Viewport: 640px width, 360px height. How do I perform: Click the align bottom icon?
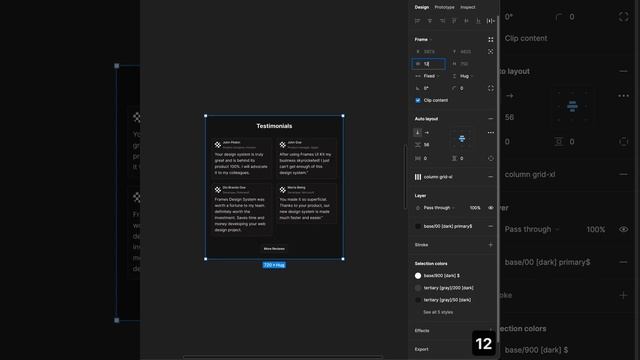[x=478, y=21]
